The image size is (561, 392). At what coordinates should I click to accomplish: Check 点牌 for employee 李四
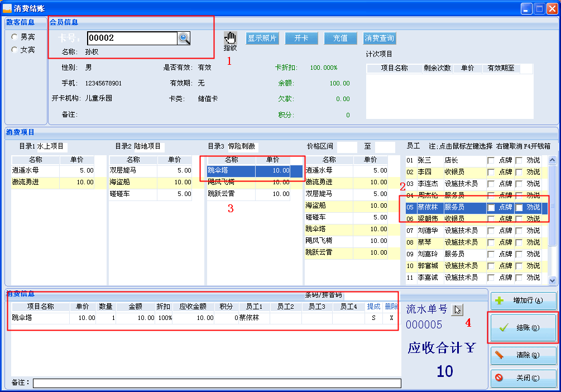491,172
